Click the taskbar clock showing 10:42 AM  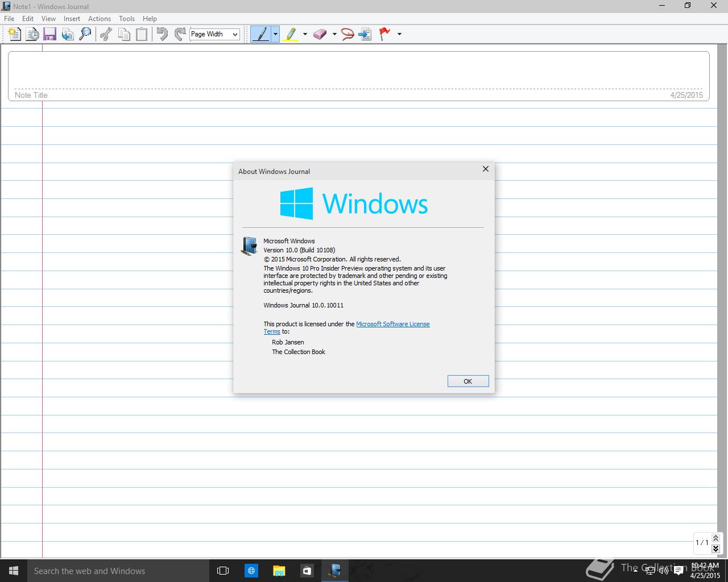click(x=705, y=571)
